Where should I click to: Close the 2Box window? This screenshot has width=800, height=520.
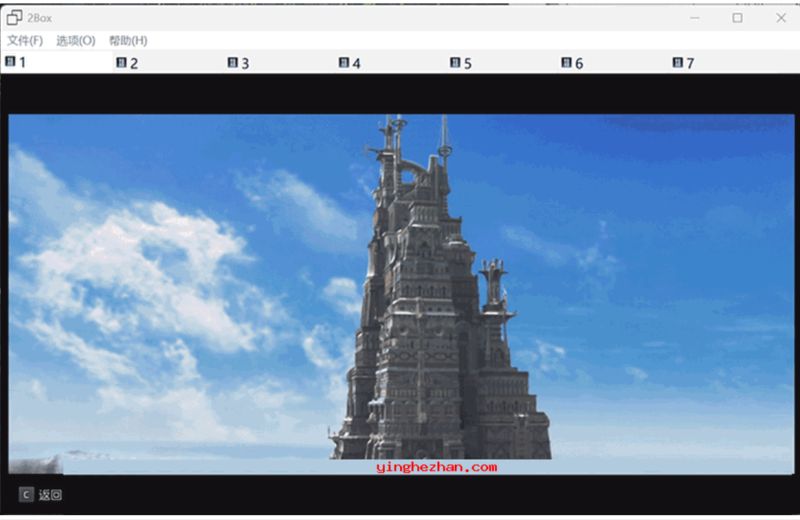point(781,18)
